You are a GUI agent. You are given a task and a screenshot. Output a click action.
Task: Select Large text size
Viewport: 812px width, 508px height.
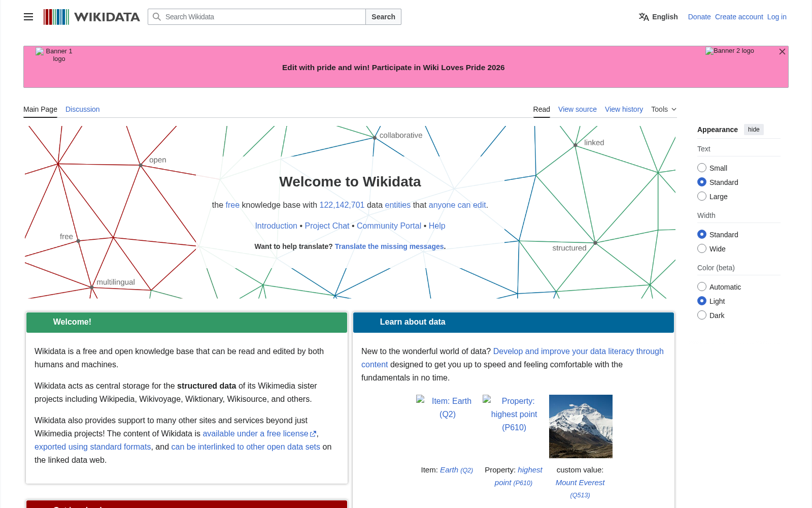point(702,196)
